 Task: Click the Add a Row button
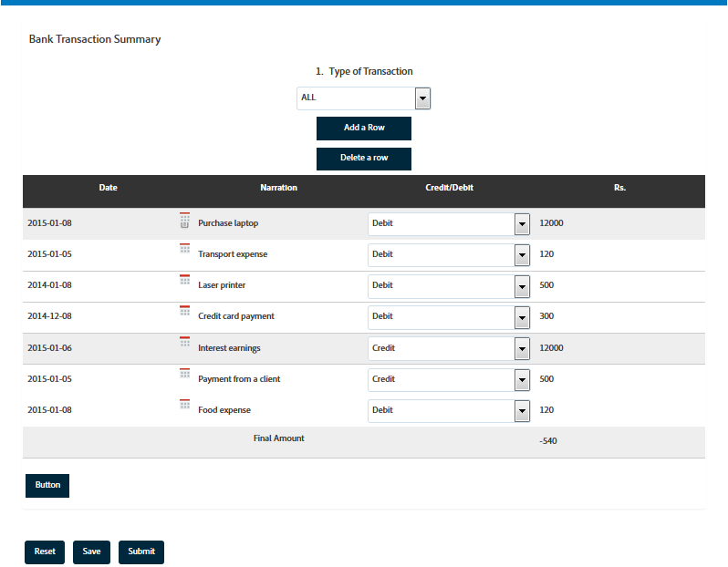click(364, 128)
